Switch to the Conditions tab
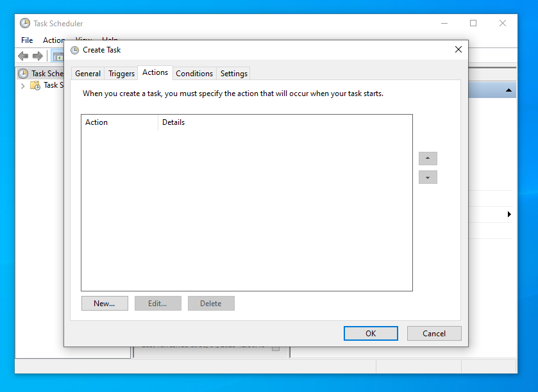Image resolution: width=538 pixels, height=392 pixels. (194, 74)
